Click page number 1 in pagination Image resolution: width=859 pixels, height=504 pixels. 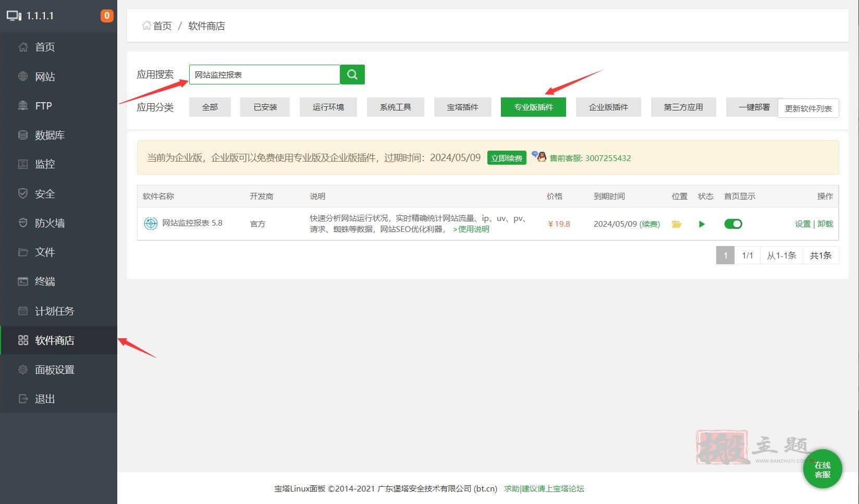click(x=725, y=255)
